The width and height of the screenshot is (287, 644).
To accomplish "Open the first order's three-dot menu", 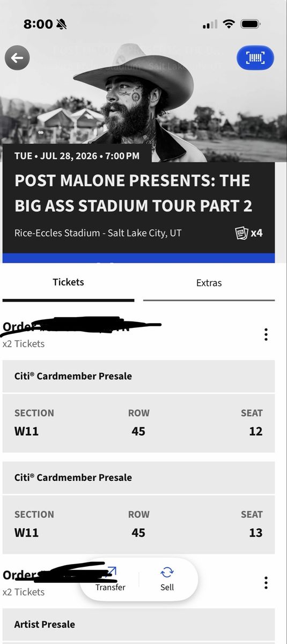I will (266, 334).
